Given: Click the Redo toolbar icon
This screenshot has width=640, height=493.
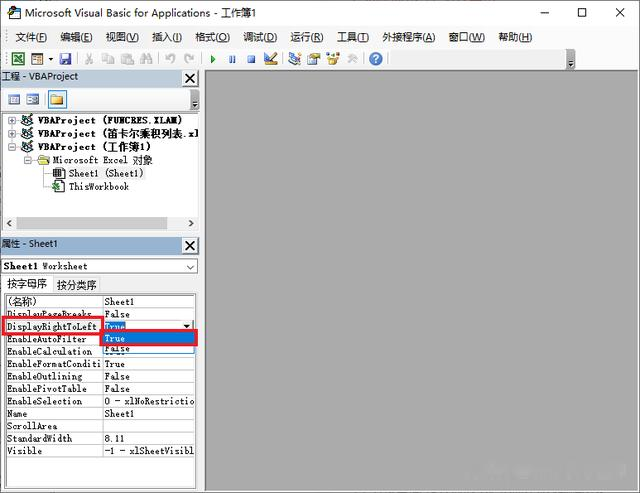Looking at the screenshot, I should 189,59.
